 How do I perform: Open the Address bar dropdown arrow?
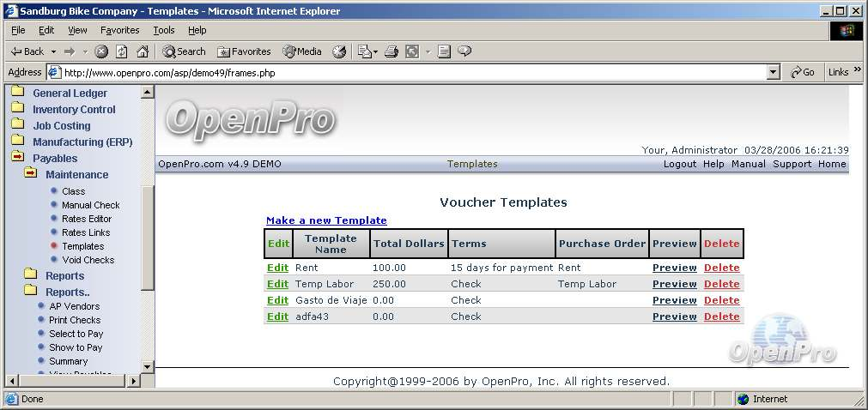(x=774, y=73)
